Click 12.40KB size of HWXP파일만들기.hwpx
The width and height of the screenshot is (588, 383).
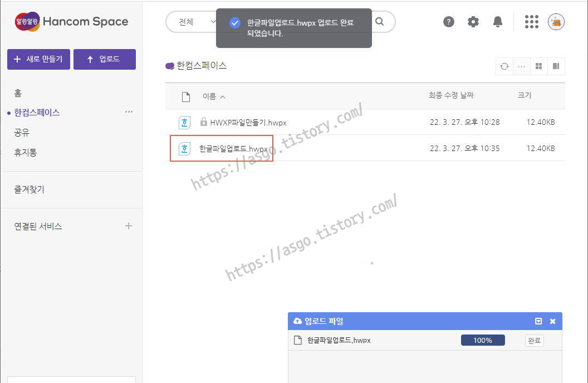click(x=540, y=122)
